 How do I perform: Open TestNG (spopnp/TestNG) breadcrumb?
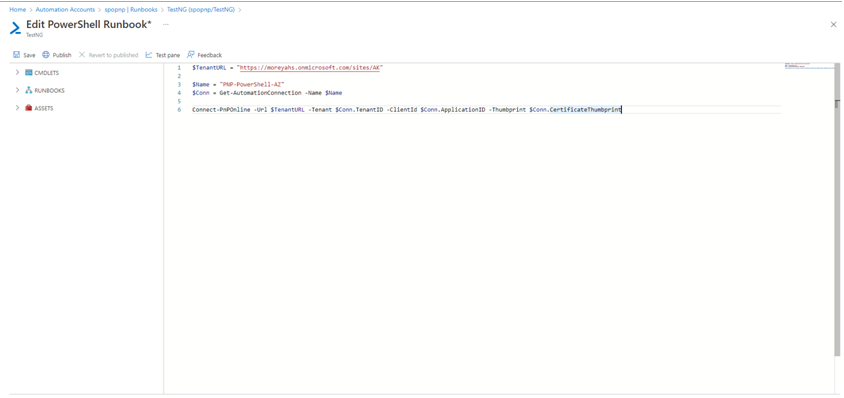click(201, 10)
